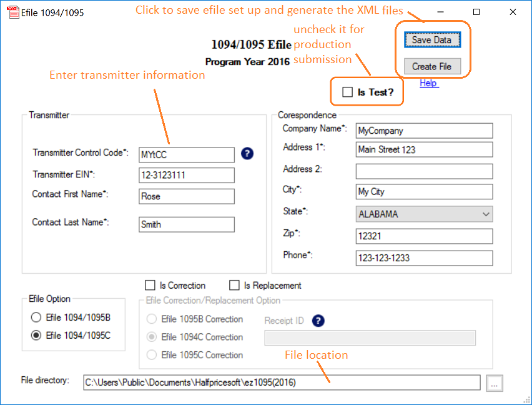
Task: Click the City field
Action: (x=424, y=192)
